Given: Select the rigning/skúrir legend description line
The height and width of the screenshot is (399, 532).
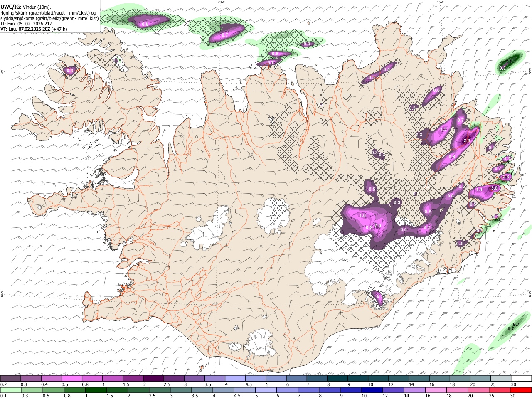Looking at the screenshot, I should [x=48, y=13].
